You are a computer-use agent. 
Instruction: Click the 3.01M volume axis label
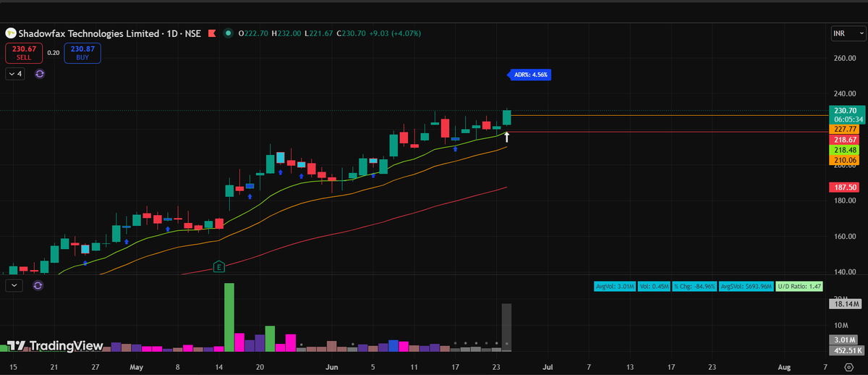tap(845, 339)
